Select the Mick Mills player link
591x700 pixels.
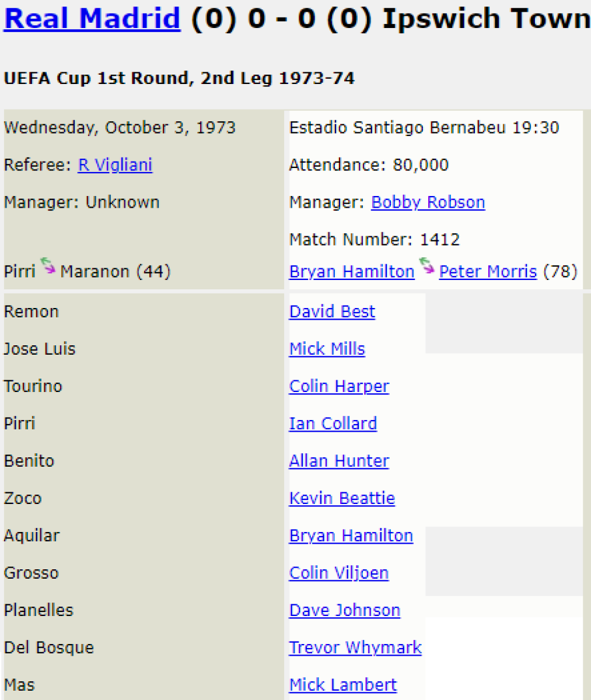click(x=327, y=349)
